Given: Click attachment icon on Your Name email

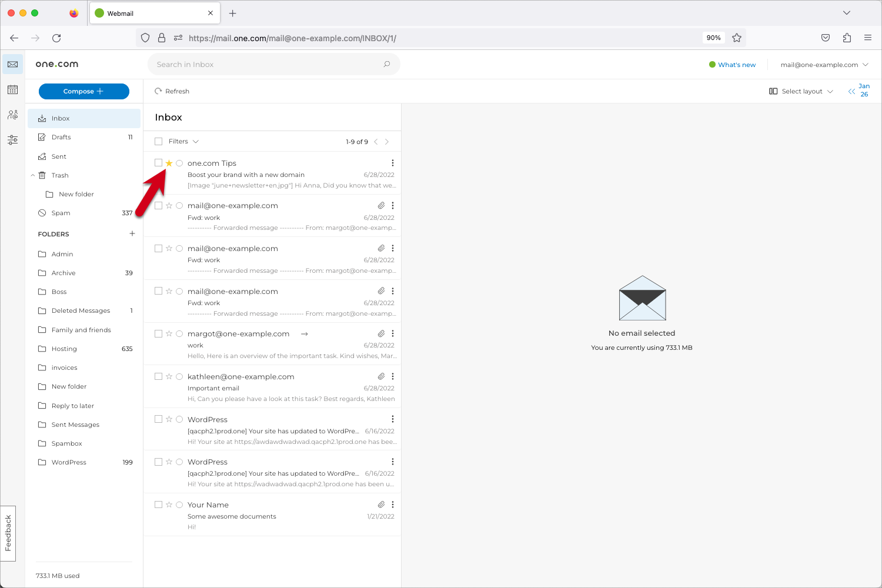Looking at the screenshot, I should (x=381, y=505).
